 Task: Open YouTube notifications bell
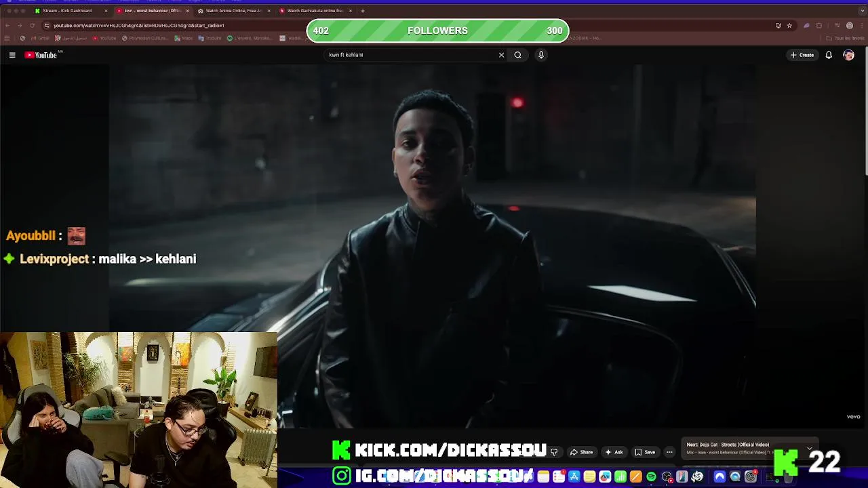829,55
